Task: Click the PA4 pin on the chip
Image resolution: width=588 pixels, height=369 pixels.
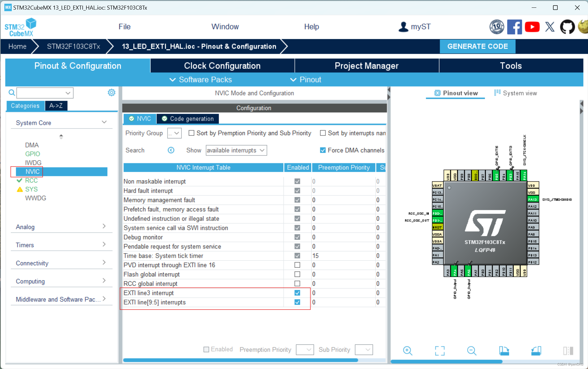Action: (455, 271)
